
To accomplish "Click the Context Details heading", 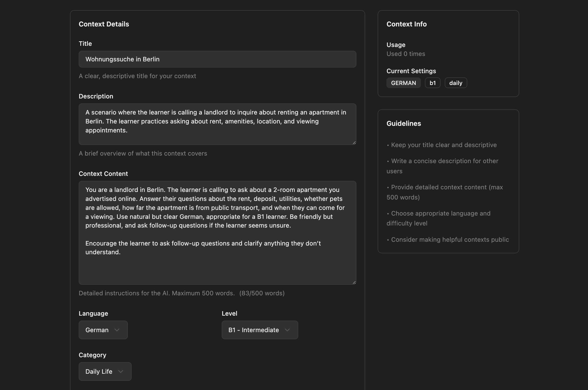I will (x=104, y=24).
